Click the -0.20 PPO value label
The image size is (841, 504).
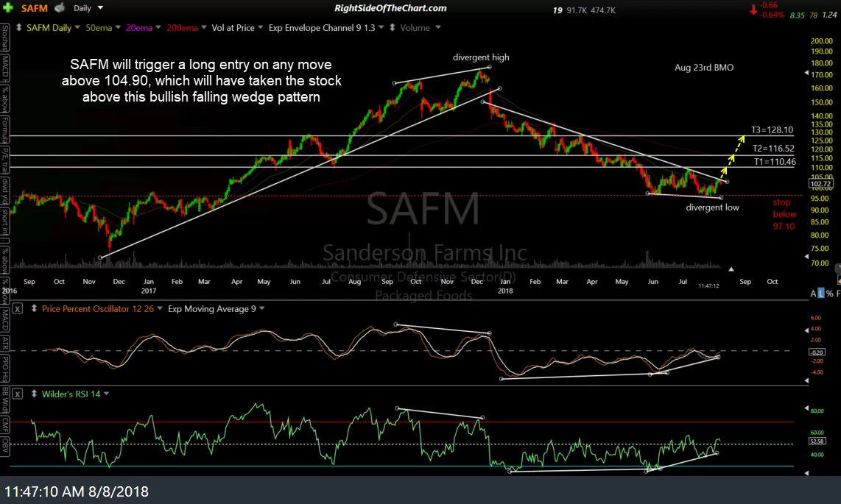(x=817, y=352)
